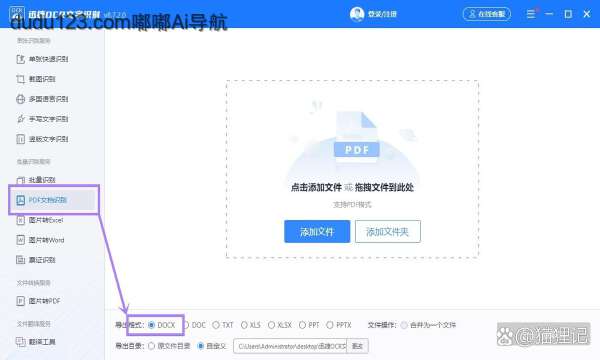
Task: Select the TXT export format
Action: click(x=223, y=325)
